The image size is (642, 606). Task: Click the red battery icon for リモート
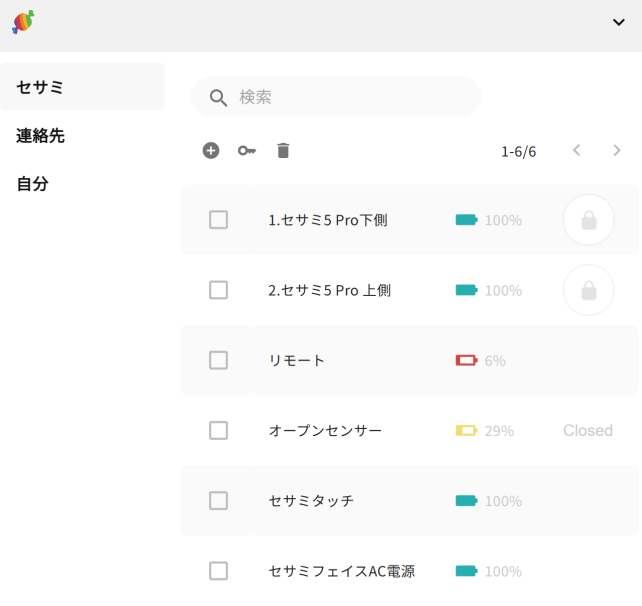click(466, 360)
